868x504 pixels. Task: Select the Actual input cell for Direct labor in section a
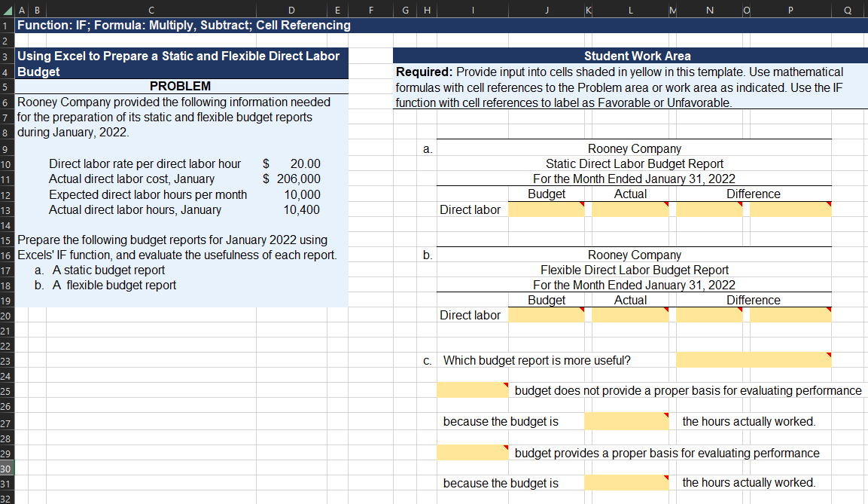[630, 209]
